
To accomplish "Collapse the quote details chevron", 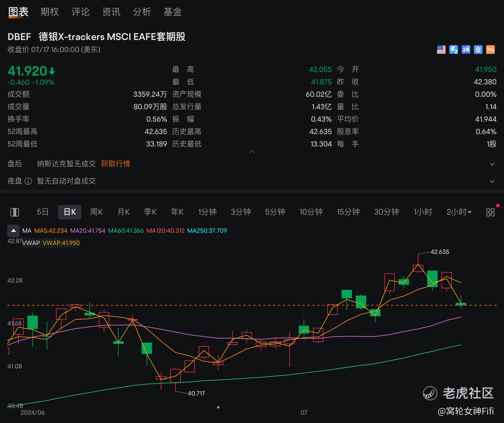I will point(252,151).
